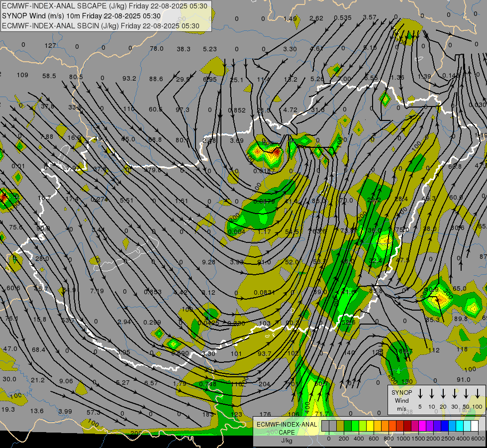Select the SYNOP legend arrow for 20 m/s

[443, 394]
